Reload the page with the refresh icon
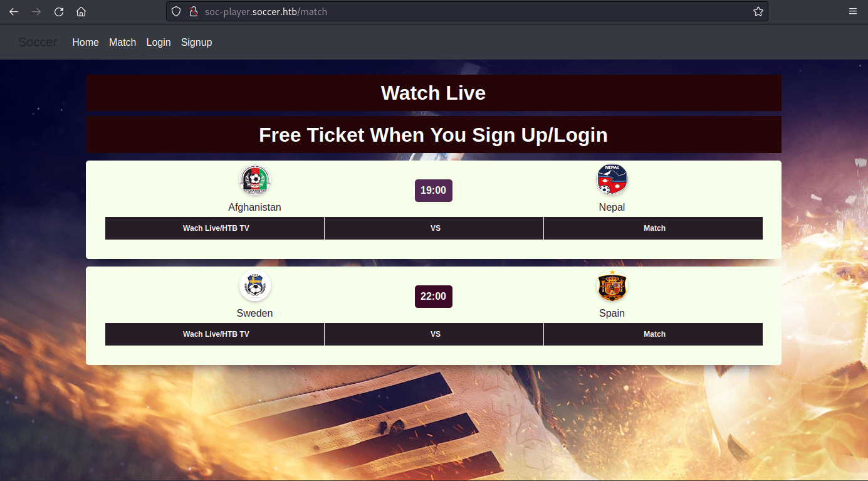Image resolution: width=868 pixels, height=481 pixels. click(59, 11)
